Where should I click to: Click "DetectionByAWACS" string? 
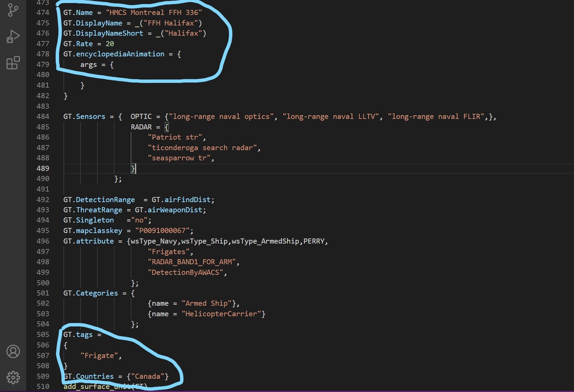point(185,272)
